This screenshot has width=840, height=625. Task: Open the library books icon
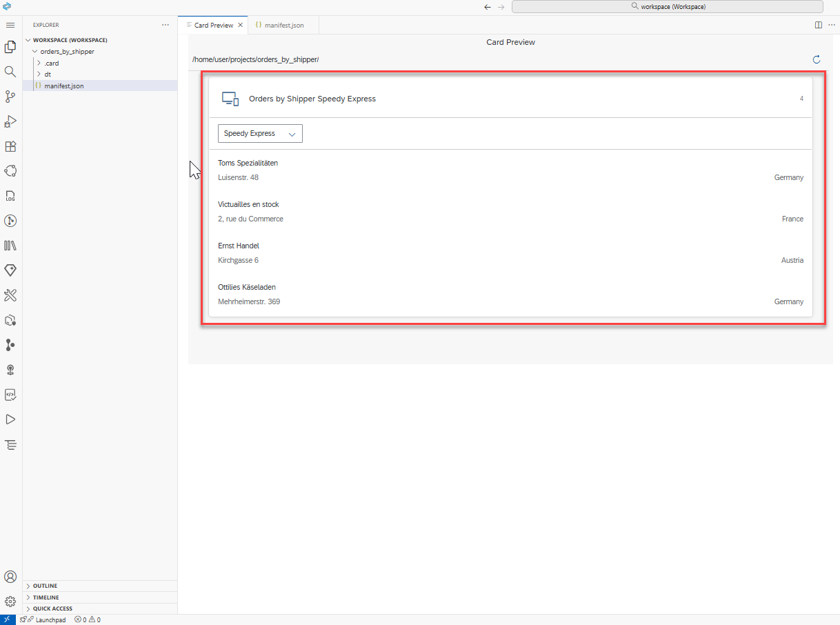click(10, 246)
